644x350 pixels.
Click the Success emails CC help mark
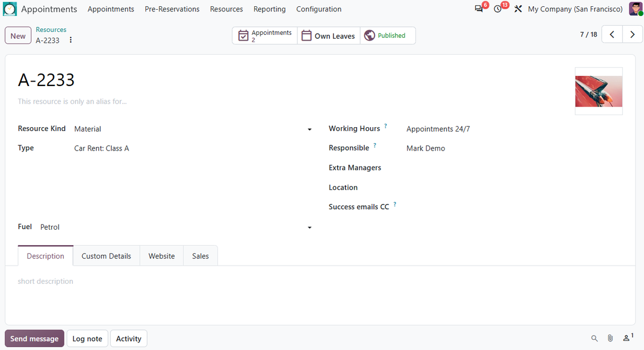tap(395, 204)
